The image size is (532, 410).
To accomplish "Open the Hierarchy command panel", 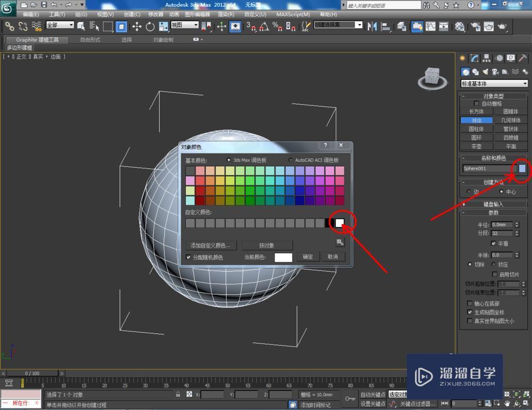I will tap(486, 58).
